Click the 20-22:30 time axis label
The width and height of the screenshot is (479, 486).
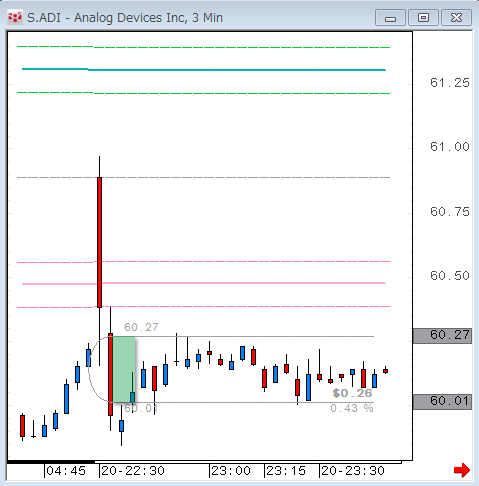pyautogui.click(x=133, y=471)
